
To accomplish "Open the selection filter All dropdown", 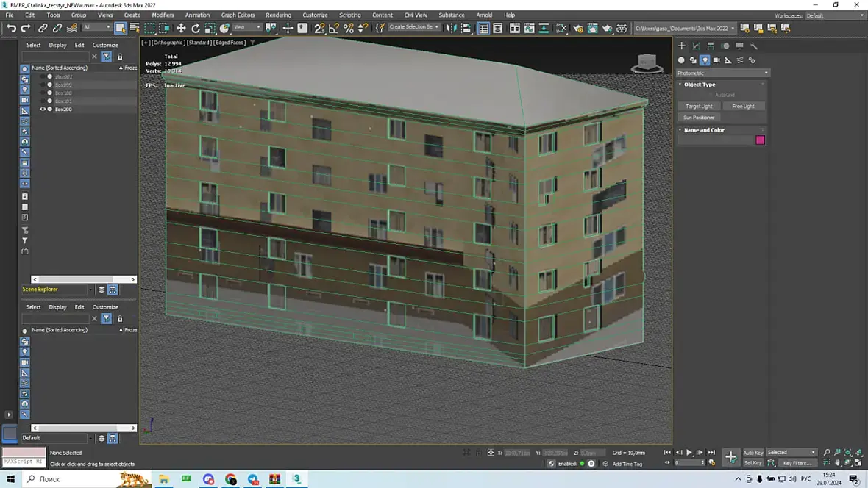I will click(x=96, y=28).
